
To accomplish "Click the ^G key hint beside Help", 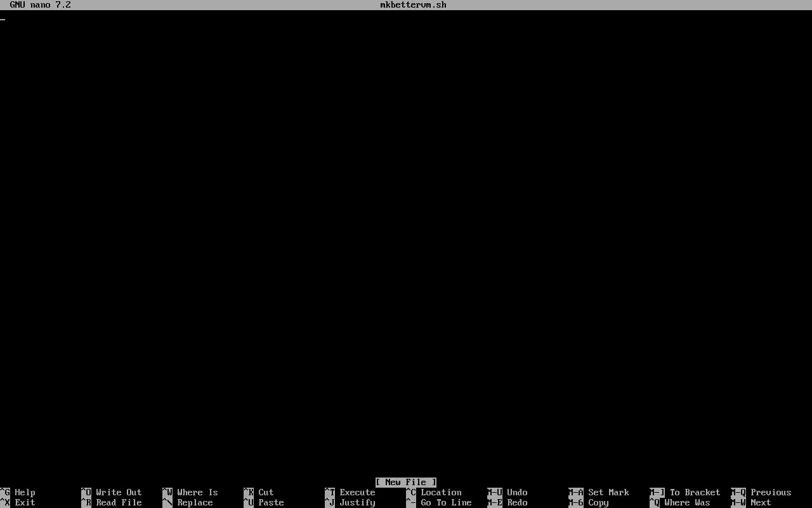I will [5, 492].
